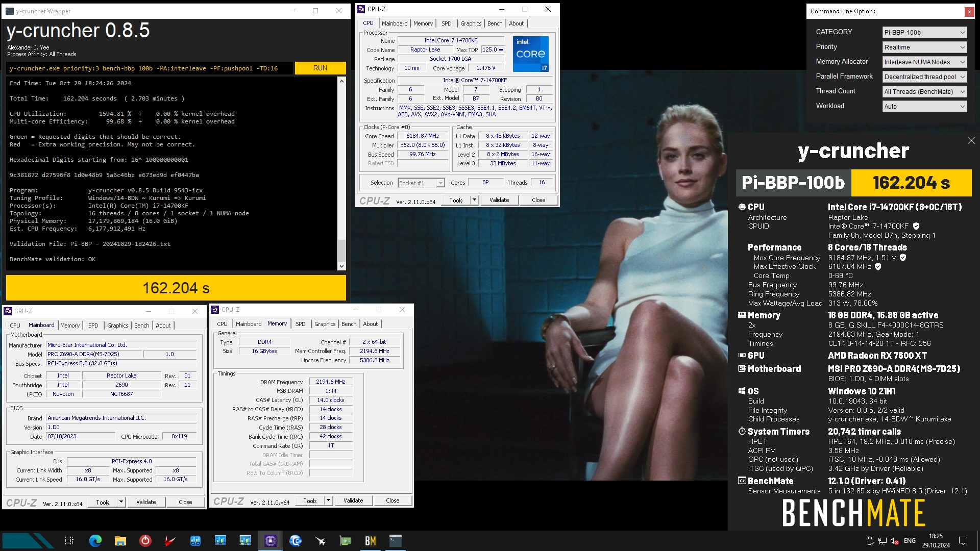Image resolution: width=980 pixels, height=551 pixels.
Task: Open the BM BenchMate taskbar icon
Action: (371, 541)
